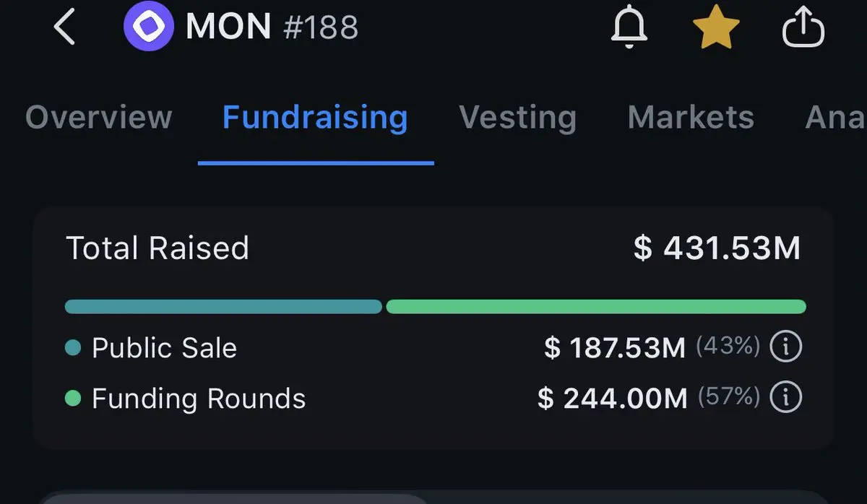Tap the teal Public Sale bar segment
The width and height of the screenshot is (867, 504).
pos(223,307)
